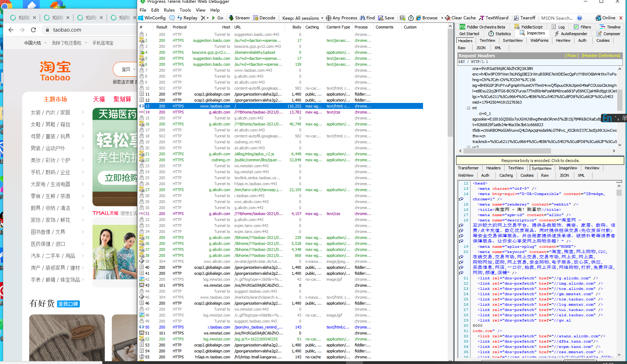Image resolution: width=627 pixels, height=364 pixels.
Task: Click the timer stopwatch icon
Action: [411, 18]
